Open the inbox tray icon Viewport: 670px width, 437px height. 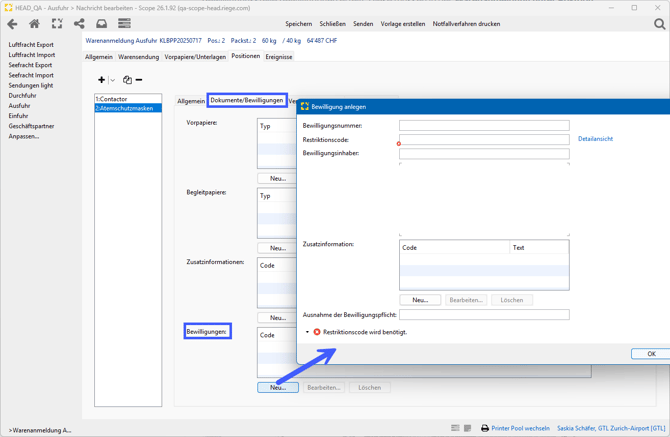click(101, 24)
